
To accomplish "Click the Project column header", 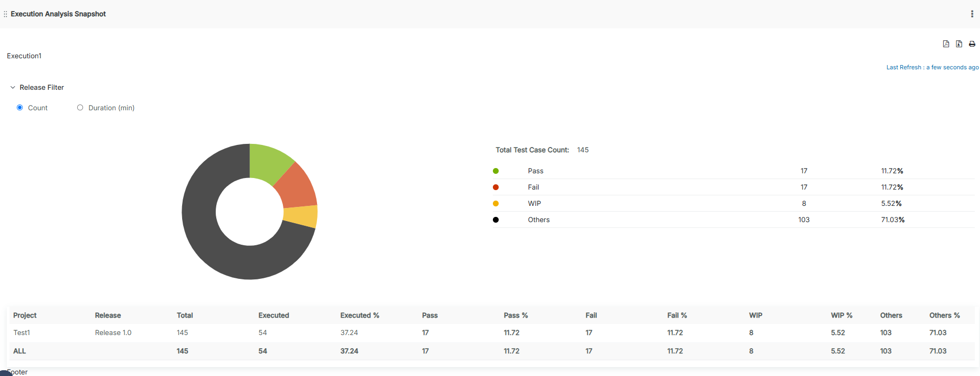I will [25, 316].
